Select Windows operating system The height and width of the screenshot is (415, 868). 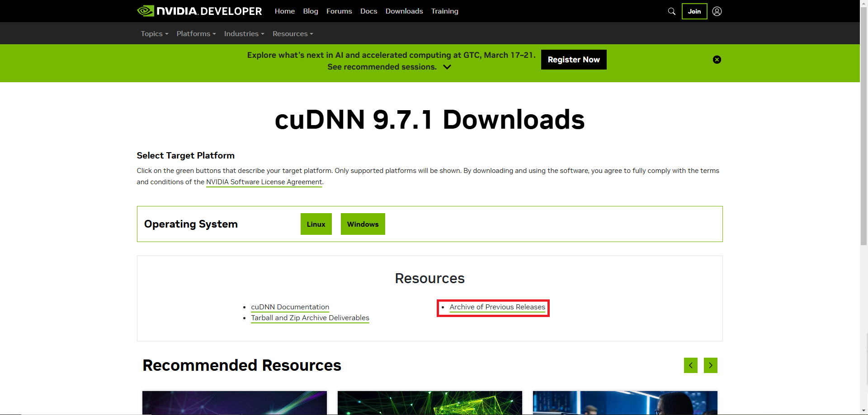tap(363, 224)
